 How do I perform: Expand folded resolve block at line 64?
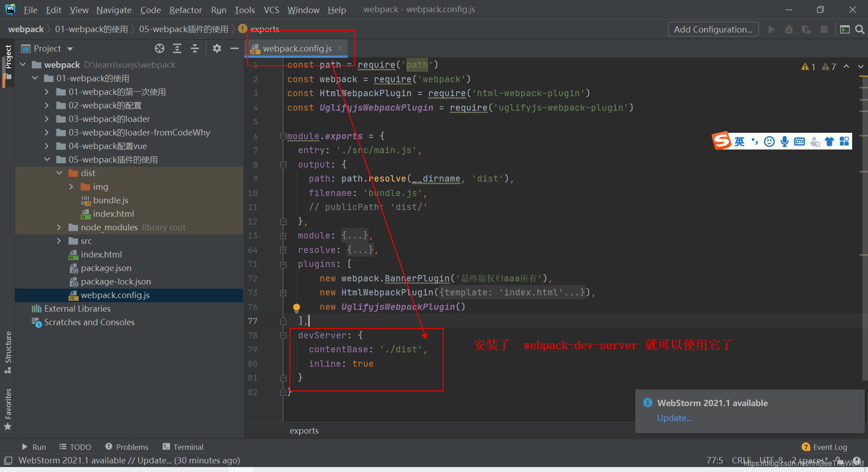(283, 250)
